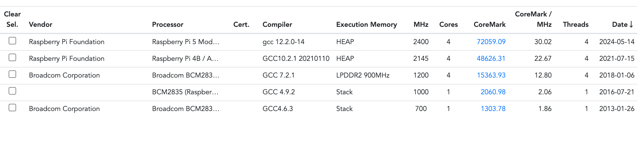Sort table by Vendor column
This screenshot has width=644, height=143.
click(x=41, y=25)
